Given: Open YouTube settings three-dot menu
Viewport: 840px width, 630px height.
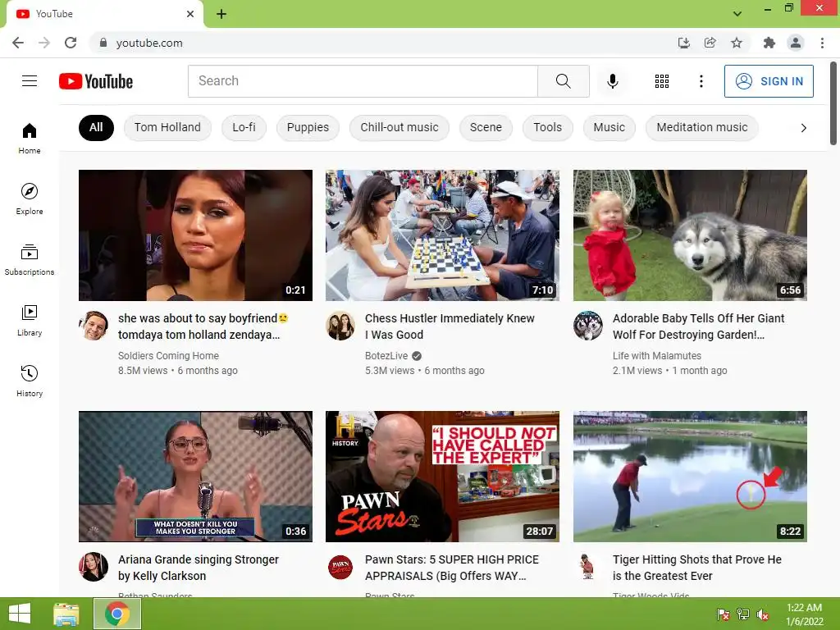Looking at the screenshot, I should tap(701, 81).
